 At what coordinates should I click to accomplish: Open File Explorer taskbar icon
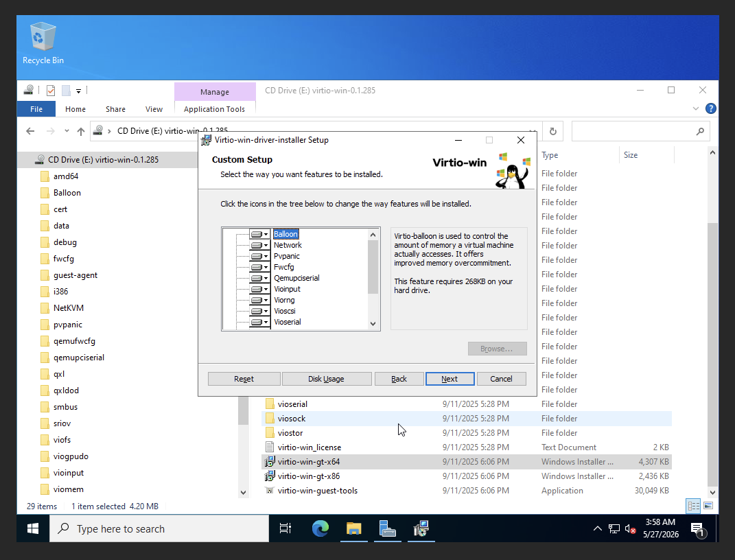point(354,528)
